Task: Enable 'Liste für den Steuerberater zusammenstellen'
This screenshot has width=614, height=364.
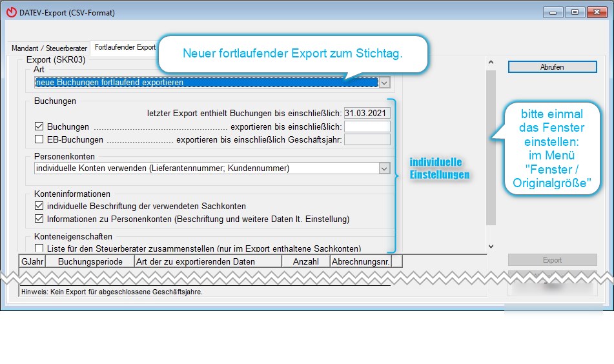Action: click(x=39, y=248)
